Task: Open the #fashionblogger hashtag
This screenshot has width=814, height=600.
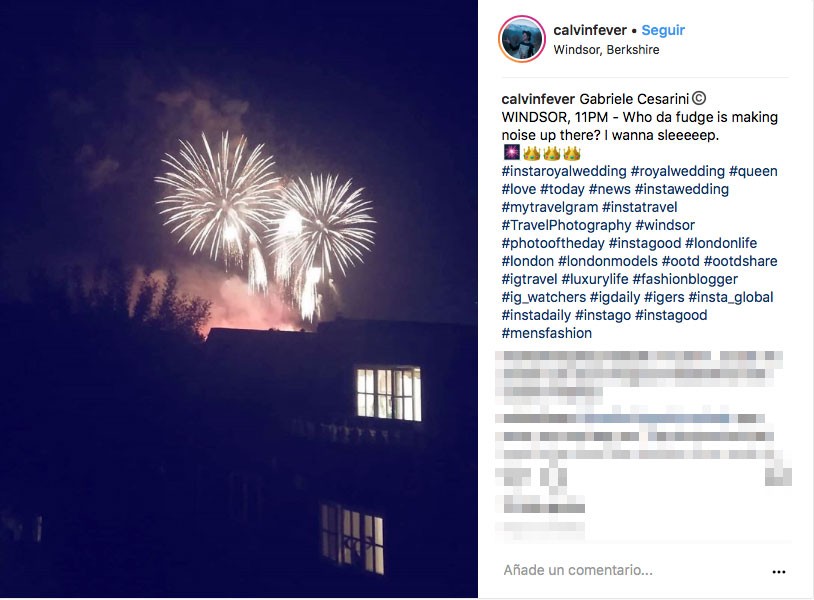Action: pos(685,279)
